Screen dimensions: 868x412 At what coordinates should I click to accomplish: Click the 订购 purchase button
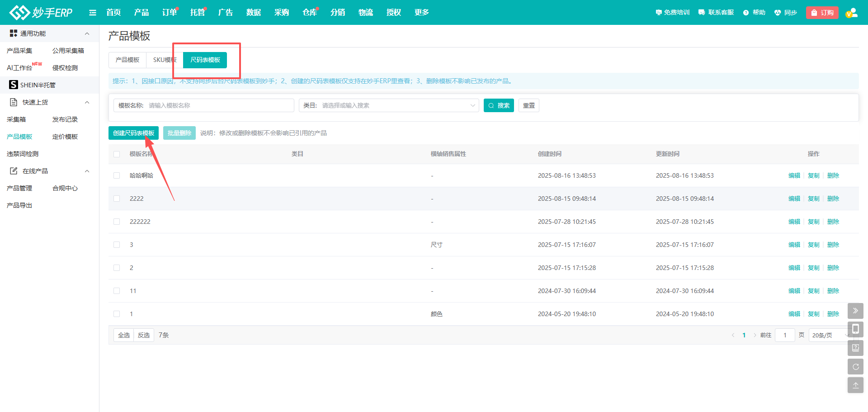point(822,13)
